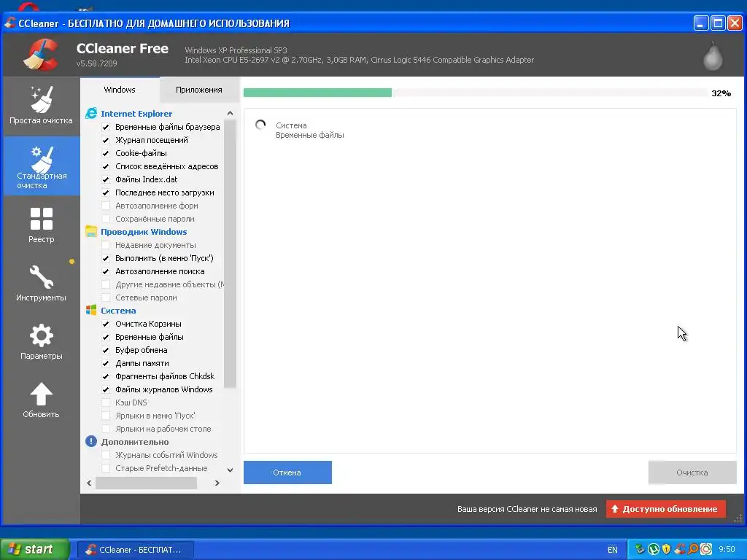This screenshot has width=747, height=560.
Task: Uncheck Дампы памяти
Action: pyautogui.click(x=106, y=363)
